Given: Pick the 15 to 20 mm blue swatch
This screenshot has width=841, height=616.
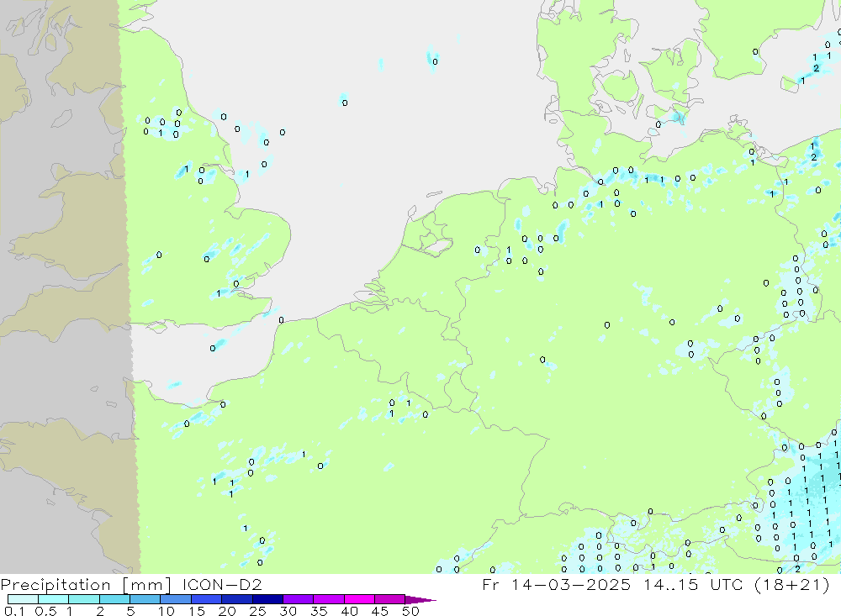Looking at the screenshot, I should click(x=207, y=599).
